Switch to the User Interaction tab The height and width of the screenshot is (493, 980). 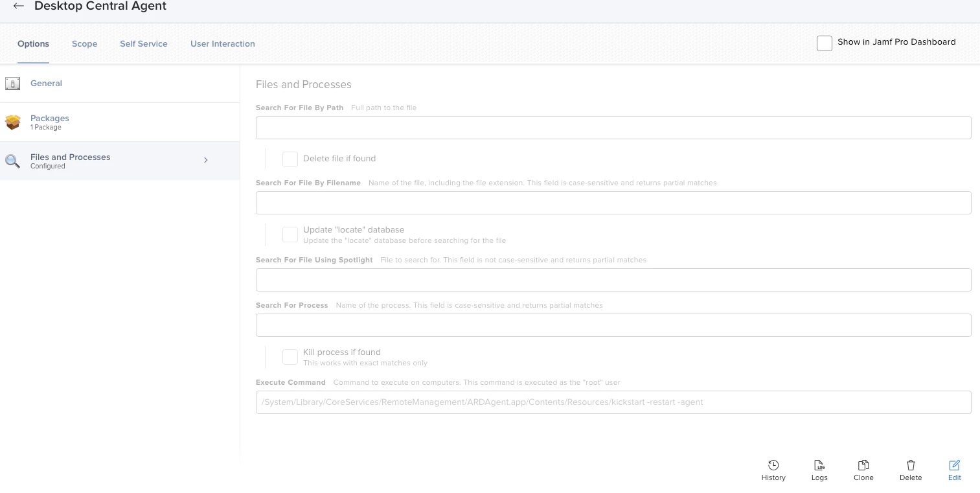coord(223,44)
